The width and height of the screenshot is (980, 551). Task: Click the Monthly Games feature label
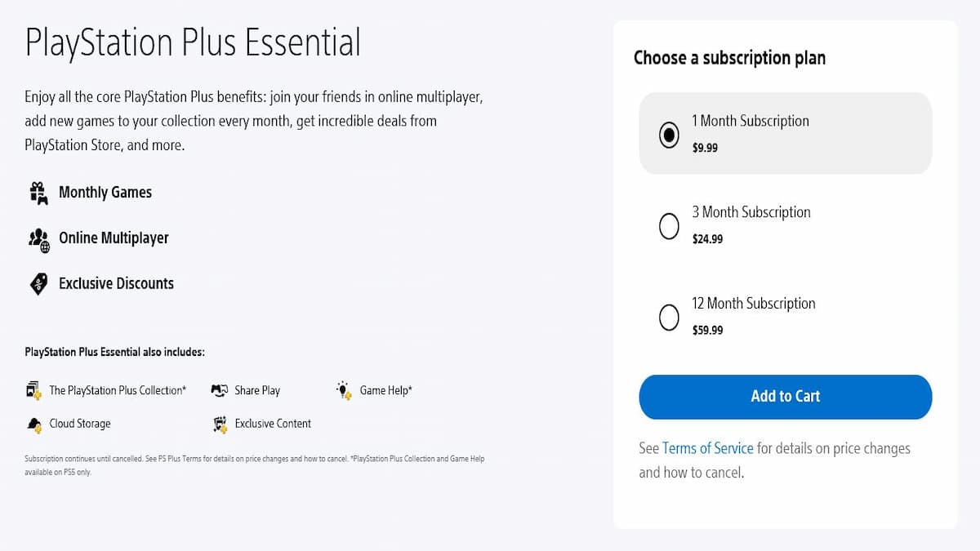(x=105, y=193)
